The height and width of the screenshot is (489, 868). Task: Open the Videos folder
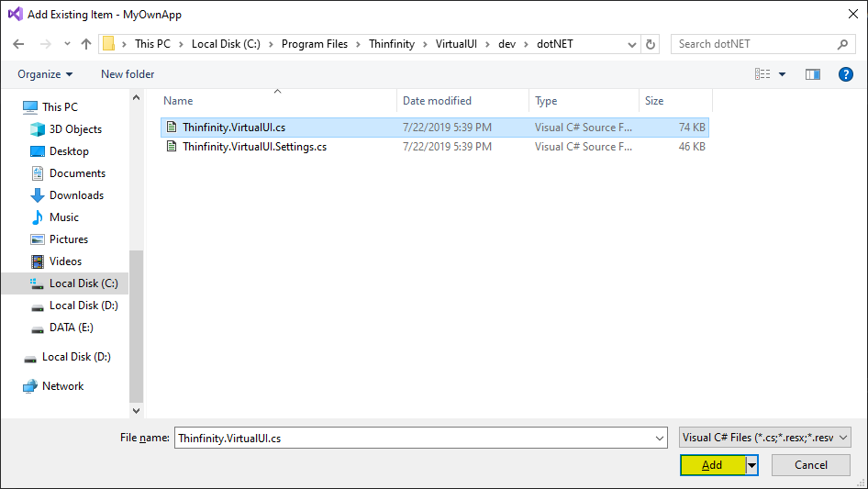tap(65, 261)
